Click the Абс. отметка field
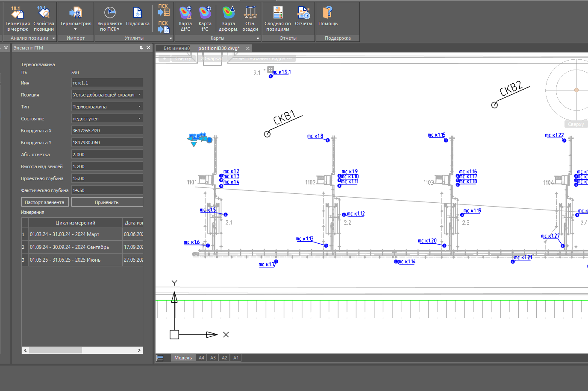Image resolution: width=588 pixels, height=391 pixels. point(107,155)
